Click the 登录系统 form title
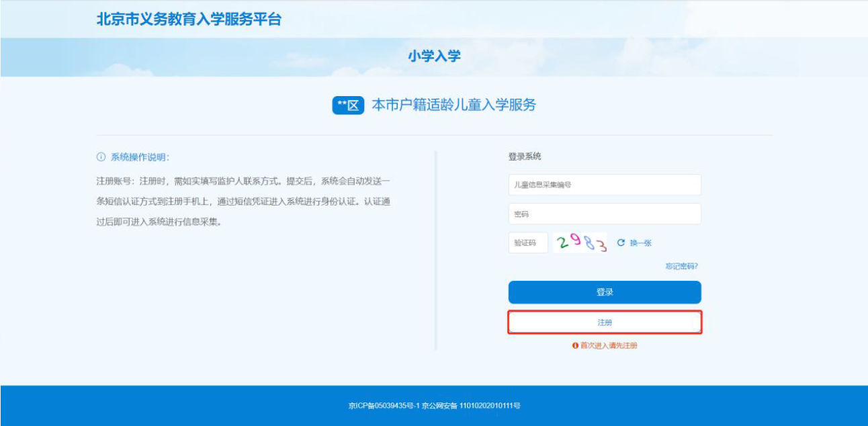Screen dimensions: 868x426 (x=524, y=157)
